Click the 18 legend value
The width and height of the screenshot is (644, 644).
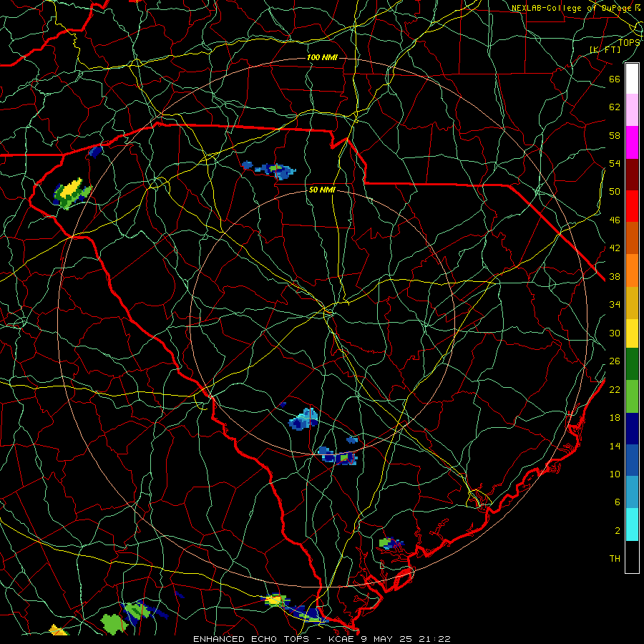pos(615,418)
